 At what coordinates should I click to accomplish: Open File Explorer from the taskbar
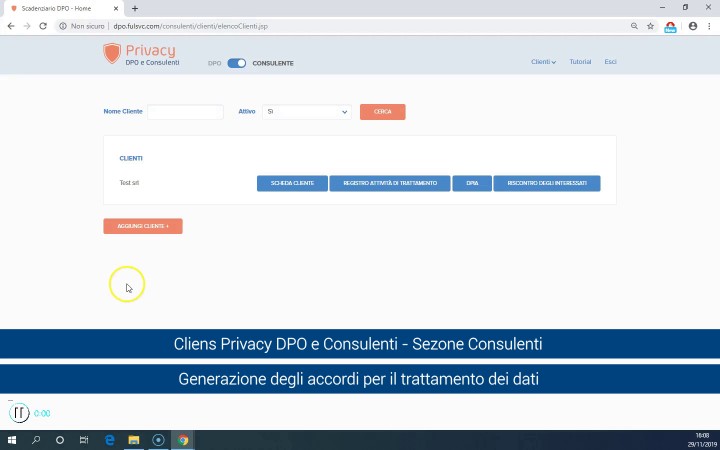tap(134, 440)
